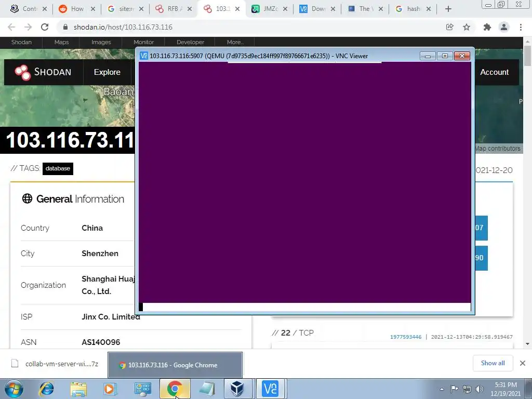Viewport: 532px width, 399px height.
Task: Switch to the Google 'hash' tab
Action: (x=413, y=9)
